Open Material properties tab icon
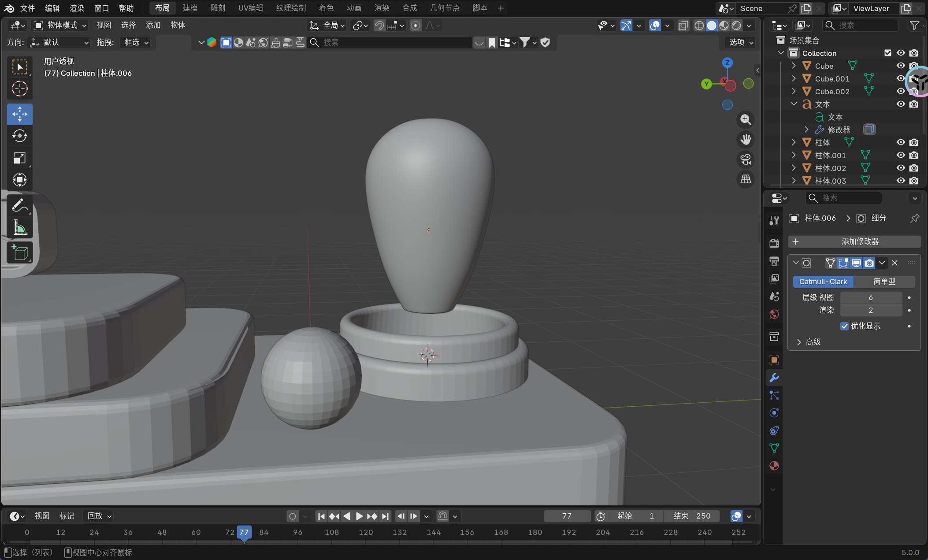928x560 pixels. (774, 466)
